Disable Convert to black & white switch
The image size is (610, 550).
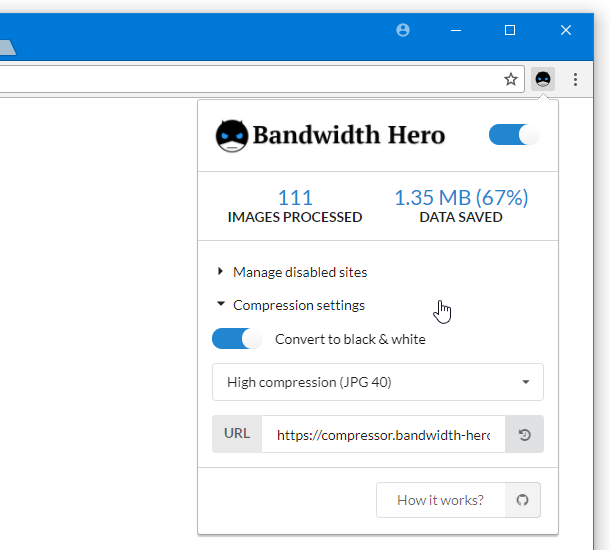point(237,339)
